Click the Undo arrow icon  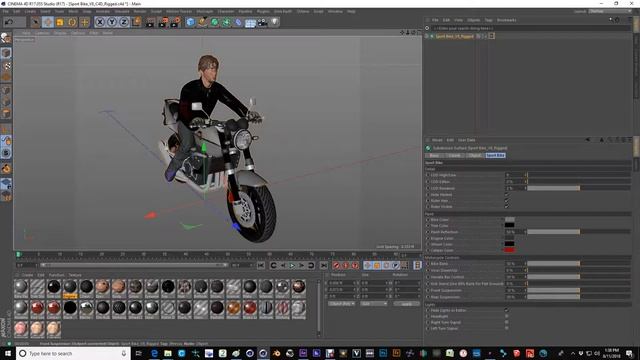pyautogui.click(x=9, y=22)
